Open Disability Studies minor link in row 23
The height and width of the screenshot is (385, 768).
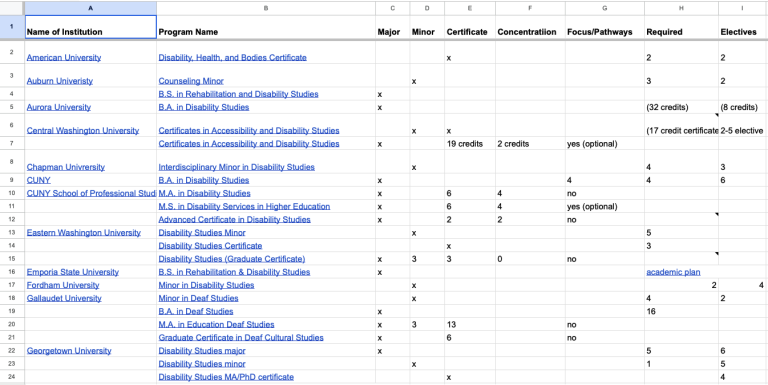(202, 364)
